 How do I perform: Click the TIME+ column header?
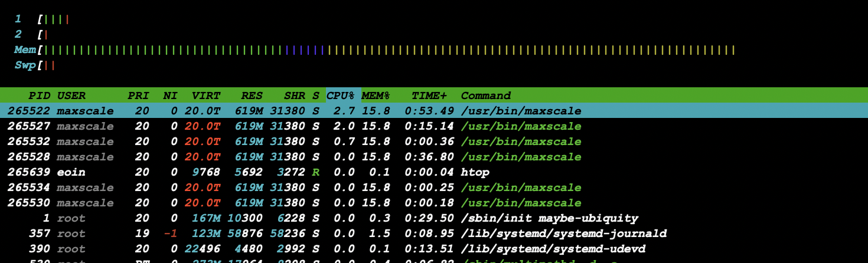click(429, 96)
